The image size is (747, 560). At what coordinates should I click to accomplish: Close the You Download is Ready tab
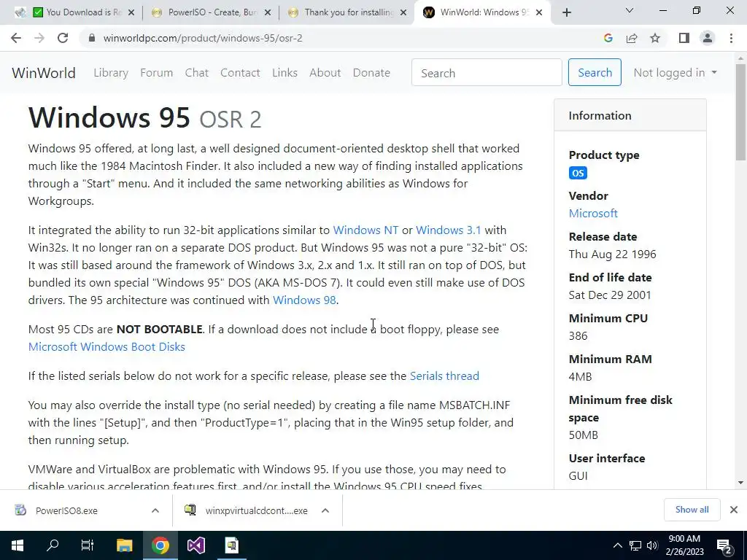[x=131, y=12]
